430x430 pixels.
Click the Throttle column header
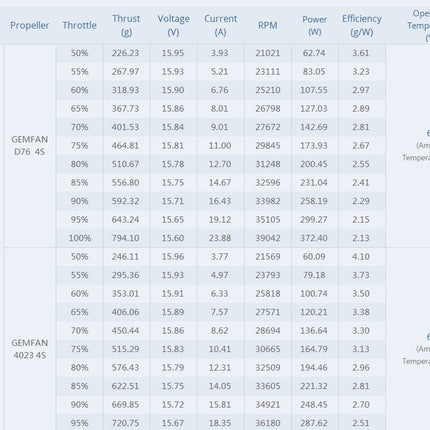pyautogui.click(x=80, y=25)
